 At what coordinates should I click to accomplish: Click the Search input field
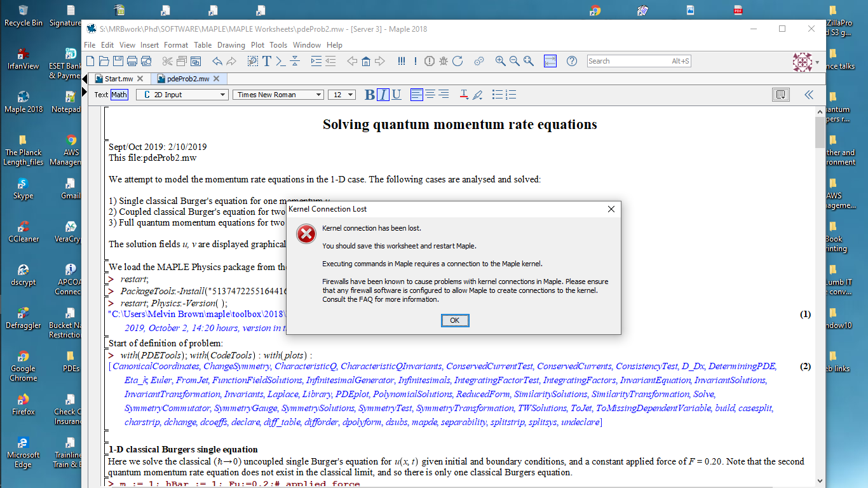(639, 61)
